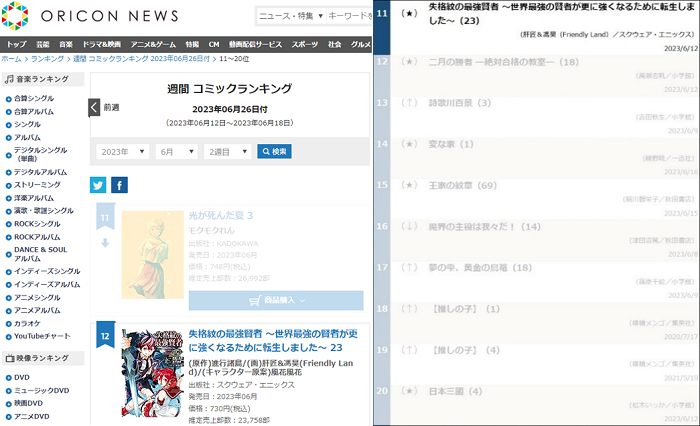The width and height of the screenshot is (700, 426).
Task: Open アニメアルバム ranking in sidebar
Action: tap(37, 310)
